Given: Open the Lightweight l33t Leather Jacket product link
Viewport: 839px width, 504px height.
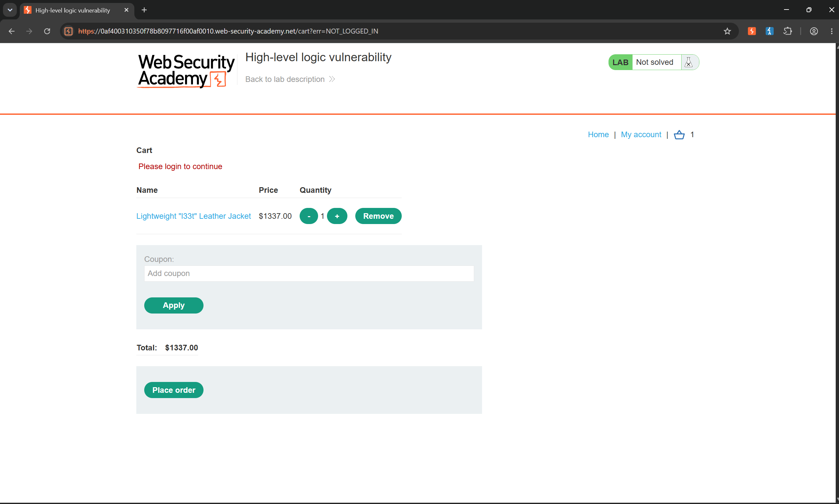Looking at the screenshot, I should (x=193, y=216).
